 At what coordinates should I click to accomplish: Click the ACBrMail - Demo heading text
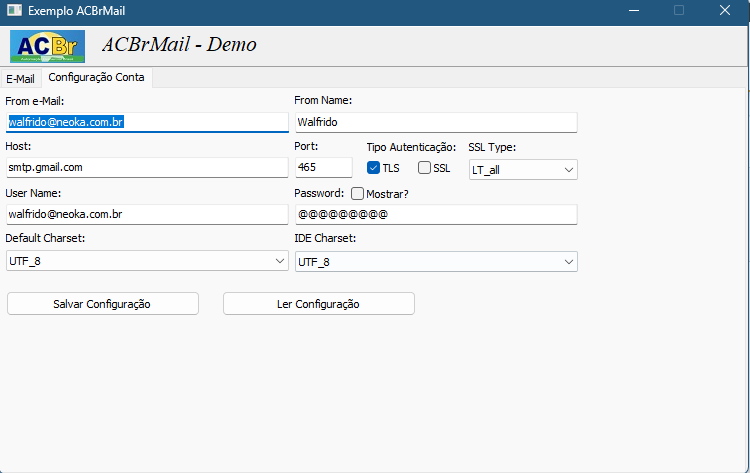point(179,44)
